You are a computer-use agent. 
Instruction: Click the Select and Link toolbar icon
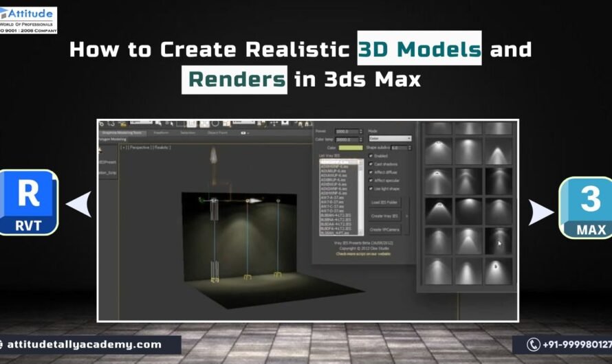pos(123,124)
